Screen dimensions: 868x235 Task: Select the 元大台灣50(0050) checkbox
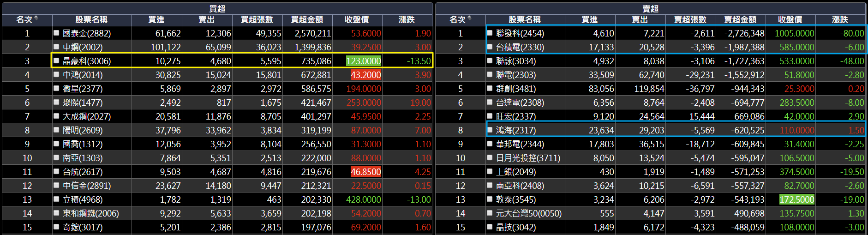(490, 213)
